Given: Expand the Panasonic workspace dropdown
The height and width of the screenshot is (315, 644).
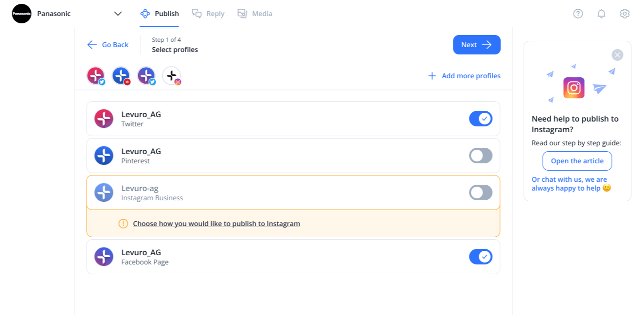Looking at the screenshot, I should (x=118, y=14).
